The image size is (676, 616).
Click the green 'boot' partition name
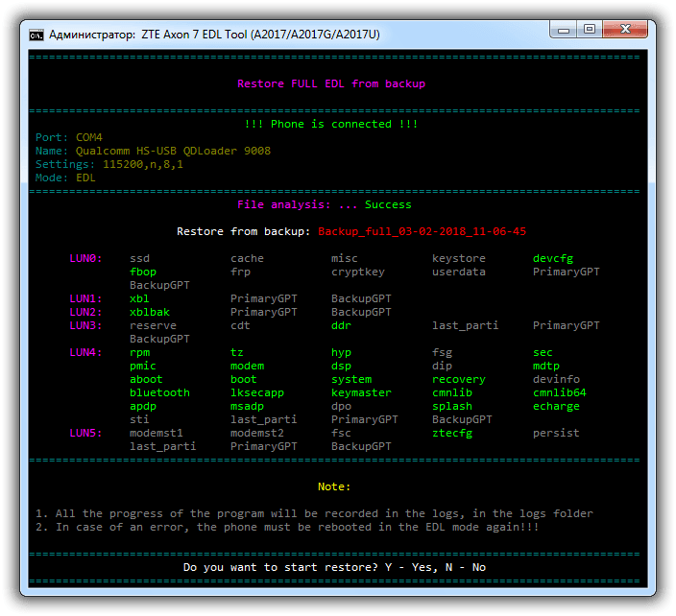[244, 379]
